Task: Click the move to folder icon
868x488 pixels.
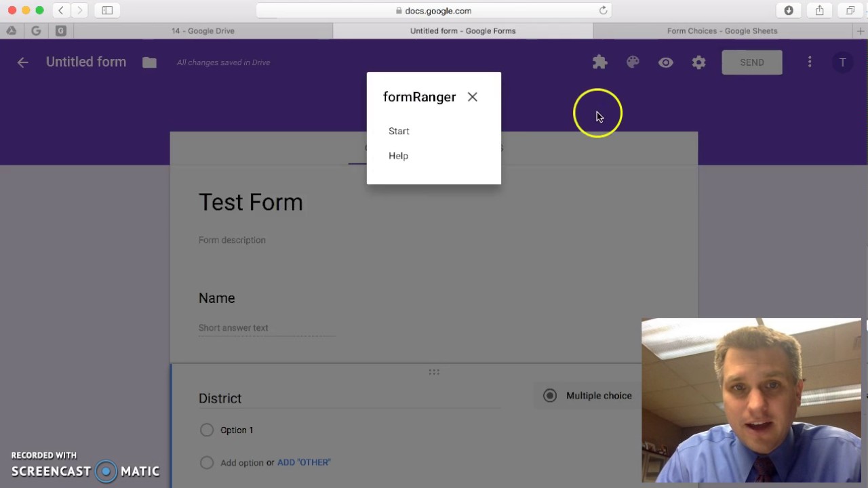Action: tap(149, 62)
